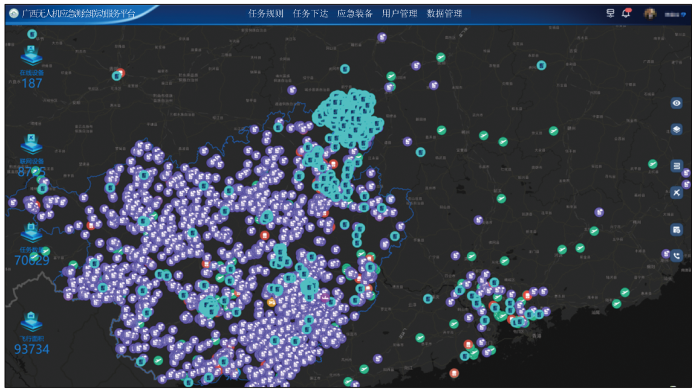Open the map layers panel
Image resolution: width=700 pixels, height=391 pixels.
pos(676,129)
